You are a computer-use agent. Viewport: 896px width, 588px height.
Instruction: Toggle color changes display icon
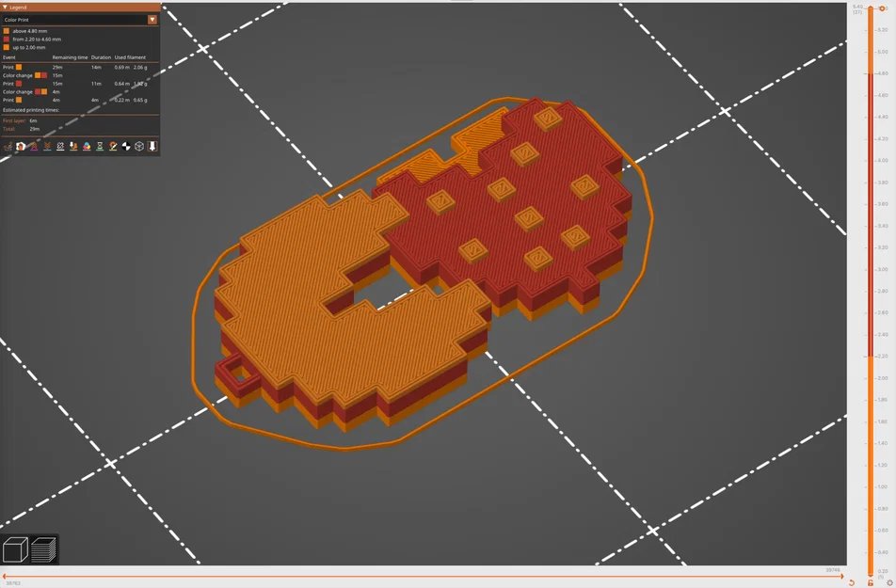87,146
